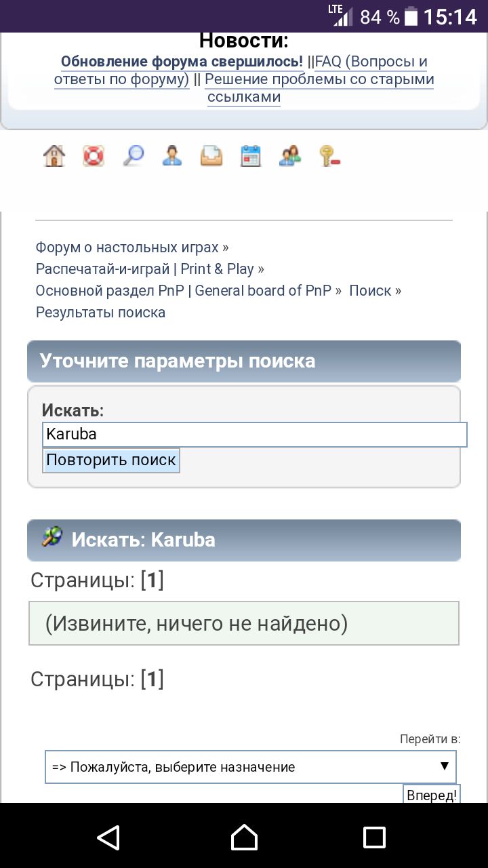Open the forum home icon

[x=54, y=155]
